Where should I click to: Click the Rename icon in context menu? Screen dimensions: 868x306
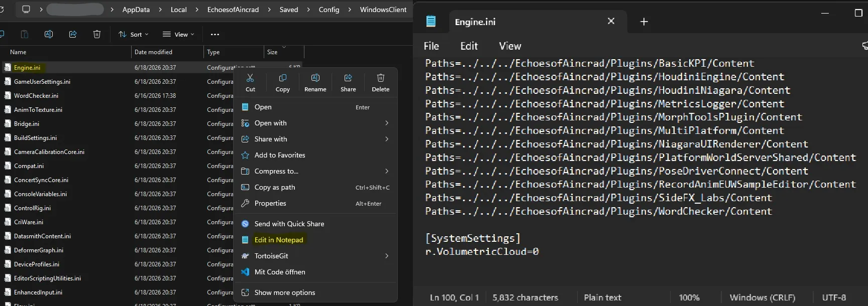click(315, 78)
